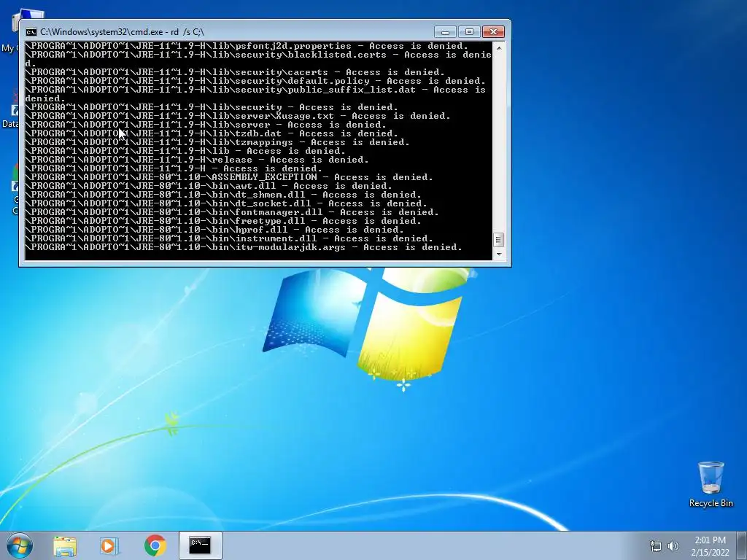Open the clock showing 2:01 PM
Screen dimensions: 747x560
click(710, 546)
